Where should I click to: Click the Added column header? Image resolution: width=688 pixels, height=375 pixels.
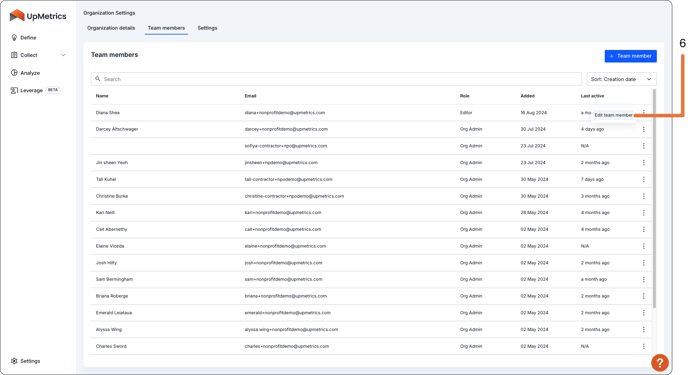[527, 96]
